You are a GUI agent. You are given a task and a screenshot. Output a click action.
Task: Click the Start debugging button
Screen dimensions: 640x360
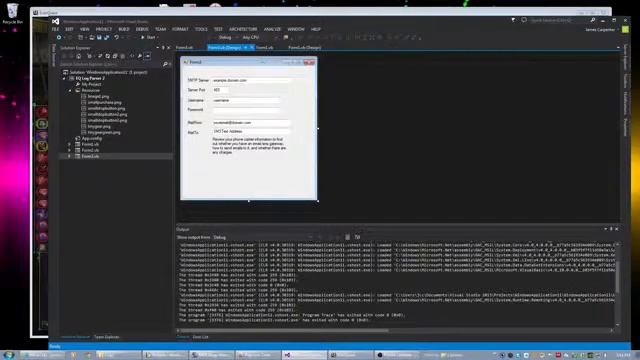pos(149,37)
